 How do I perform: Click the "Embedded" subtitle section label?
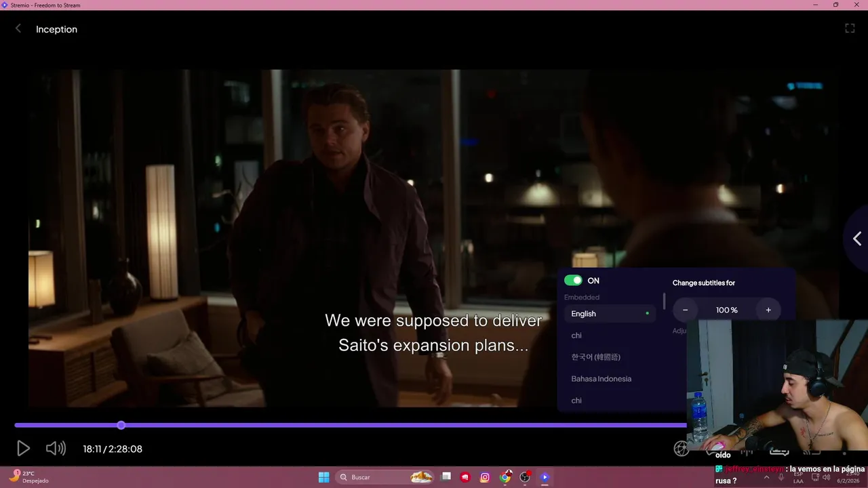pyautogui.click(x=582, y=297)
